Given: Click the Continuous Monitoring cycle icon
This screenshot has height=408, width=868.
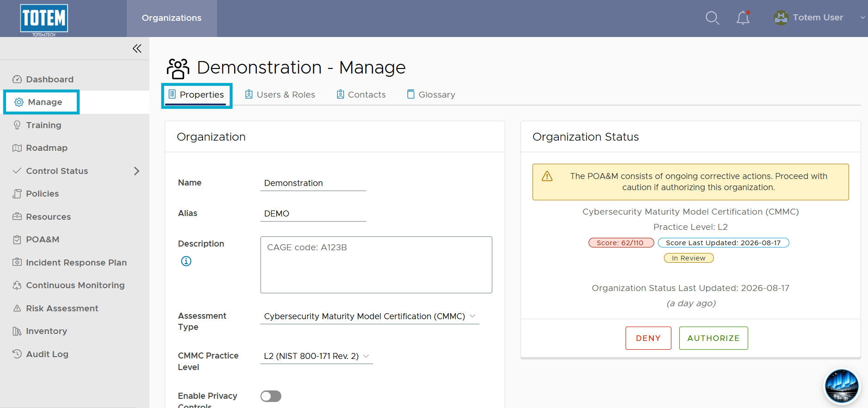Looking at the screenshot, I should tap(17, 285).
